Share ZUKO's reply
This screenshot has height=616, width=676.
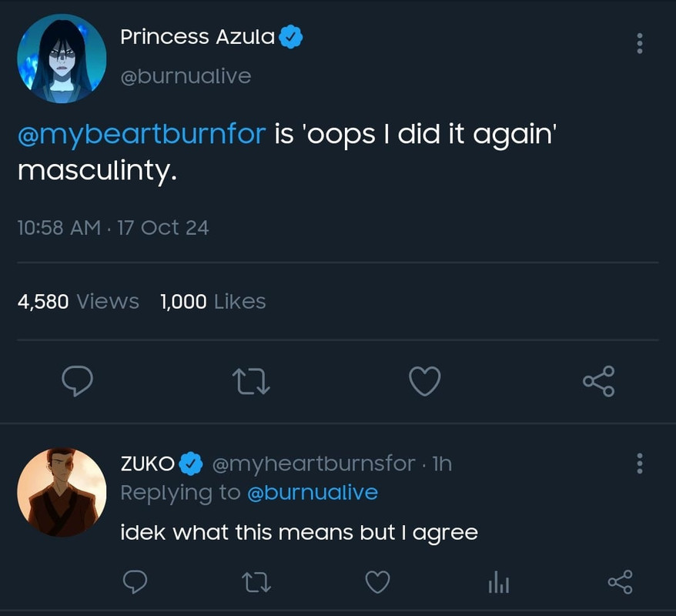[x=620, y=583]
